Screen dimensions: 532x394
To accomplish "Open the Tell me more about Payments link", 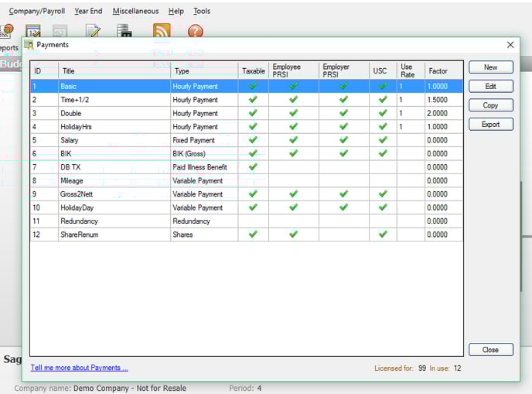I will point(79,368).
